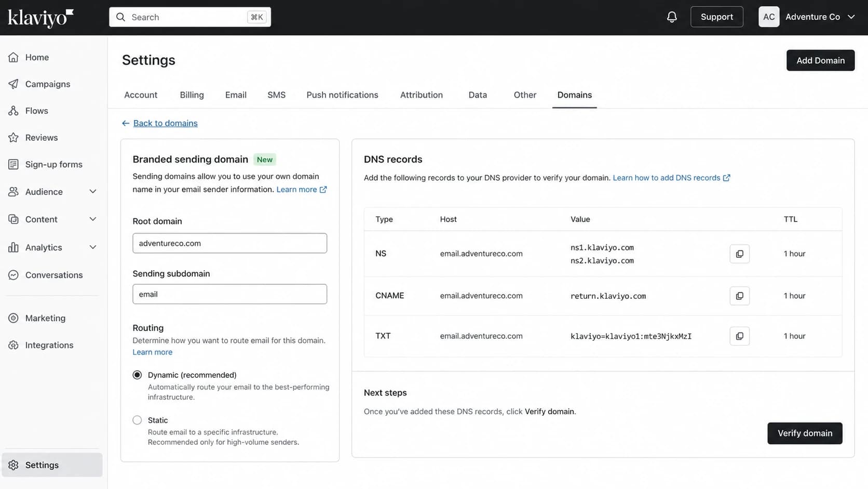The width and height of the screenshot is (868, 489).
Task: Open the Other settings tab
Action: point(525,95)
